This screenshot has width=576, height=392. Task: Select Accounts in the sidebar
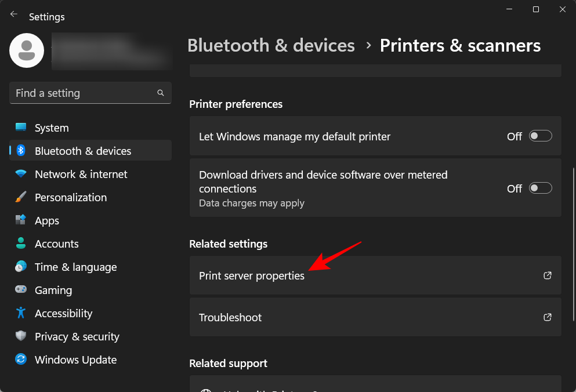[x=56, y=244]
